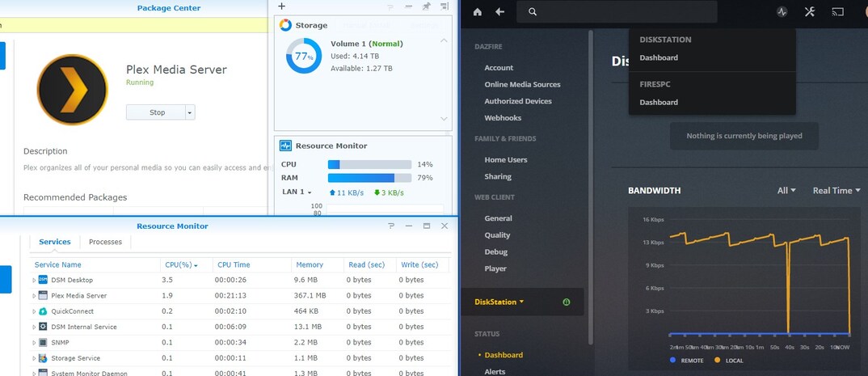Go back with Plex back arrow
The image size is (868, 376).
click(500, 11)
